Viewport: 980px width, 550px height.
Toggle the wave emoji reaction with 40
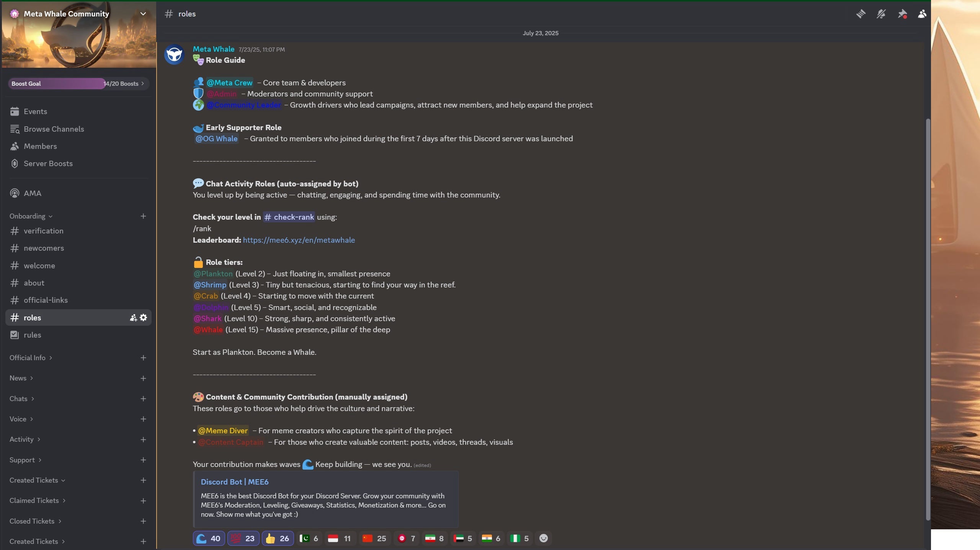pyautogui.click(x=209, y=539)
